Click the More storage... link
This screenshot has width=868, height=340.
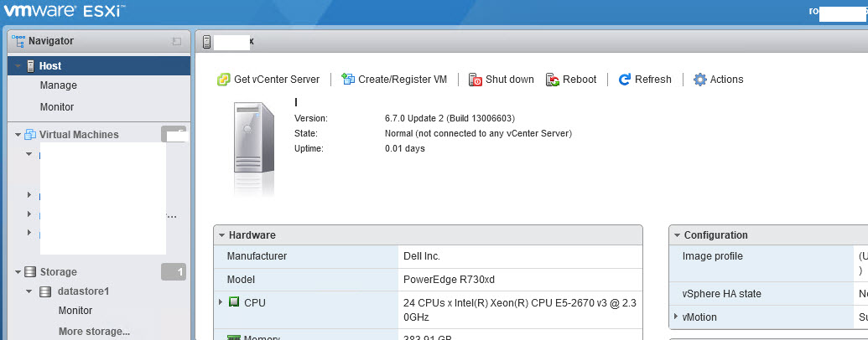(94, 332)
